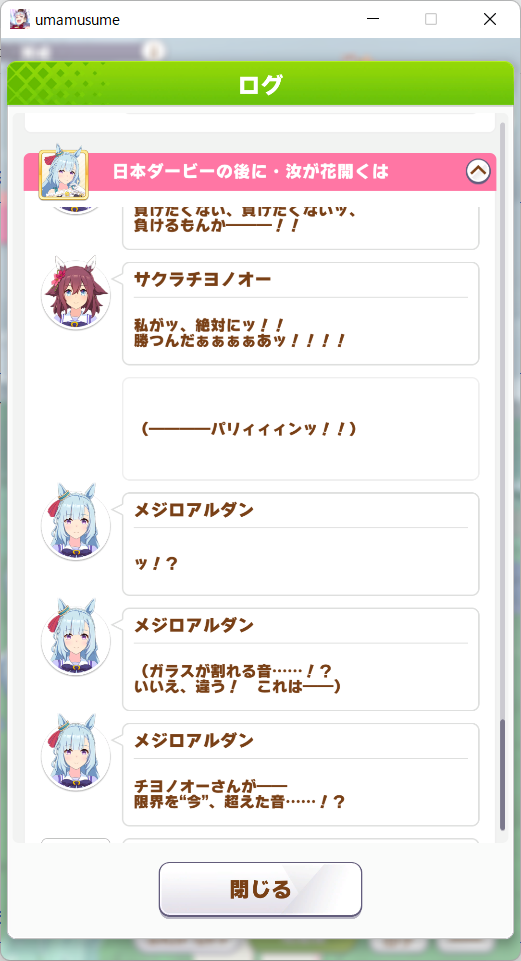Click the Mejiro Ardan portrait in pink header
This screenshot has height=961, width=521.
[64, 174]
